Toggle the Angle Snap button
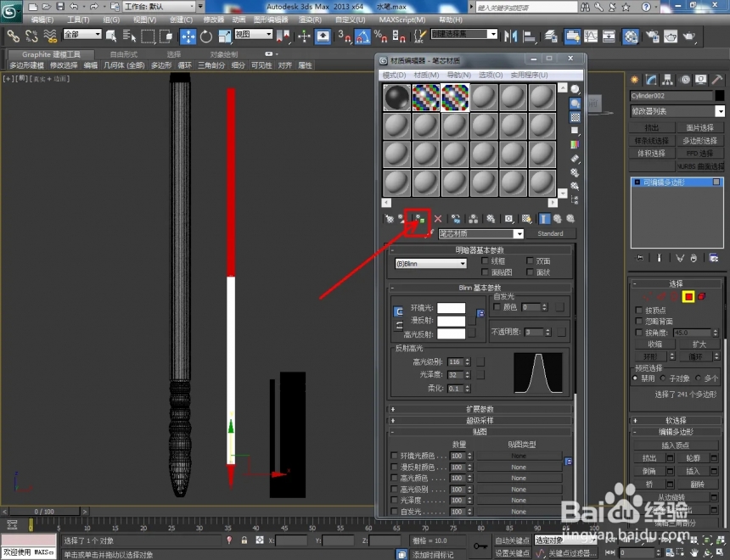 tap(362, 36)
